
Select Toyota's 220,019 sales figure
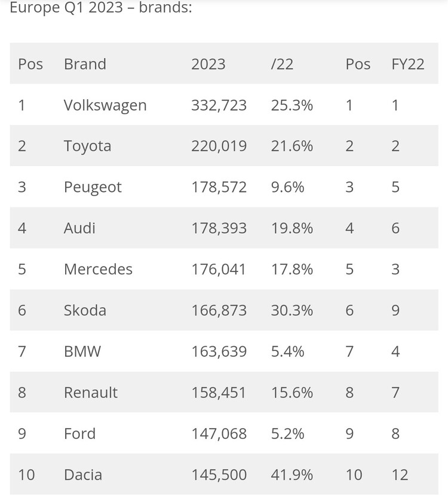219,146
